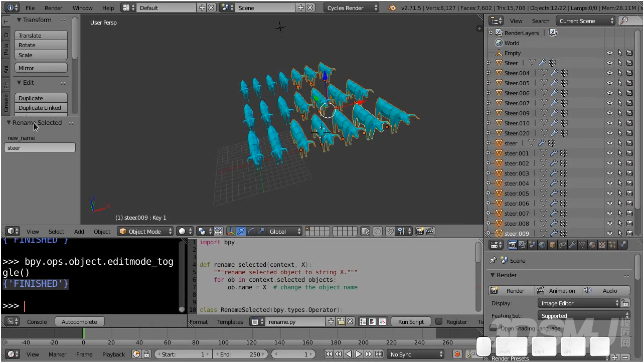
Task: Toggle line numbers in text editor
Action: 363,321
